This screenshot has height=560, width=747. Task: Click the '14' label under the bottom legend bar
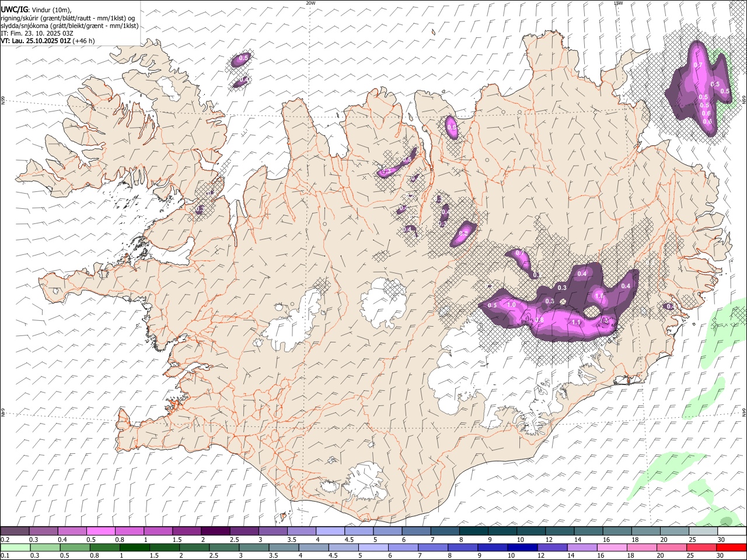point(571,555)
